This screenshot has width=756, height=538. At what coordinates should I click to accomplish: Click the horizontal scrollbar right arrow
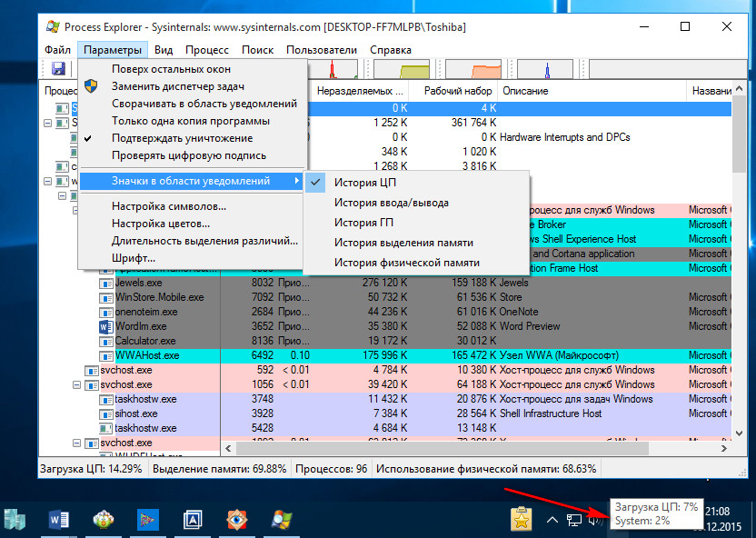[x=723, y=448]
